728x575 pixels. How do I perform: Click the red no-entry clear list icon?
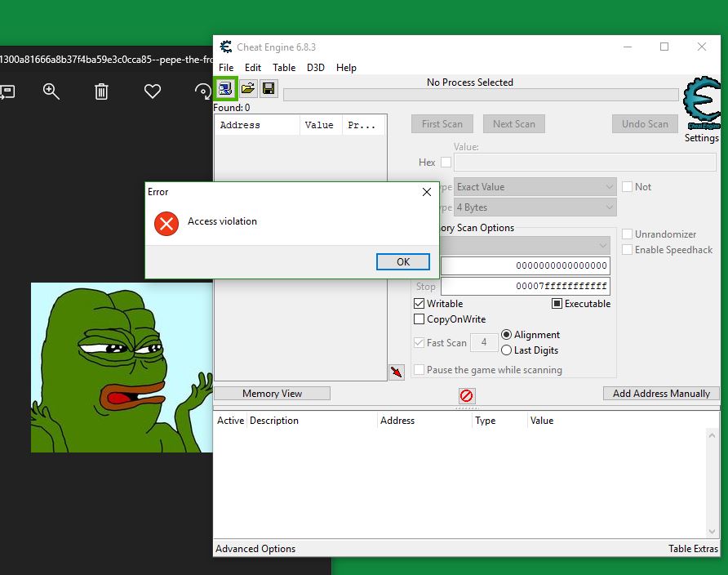466,396
